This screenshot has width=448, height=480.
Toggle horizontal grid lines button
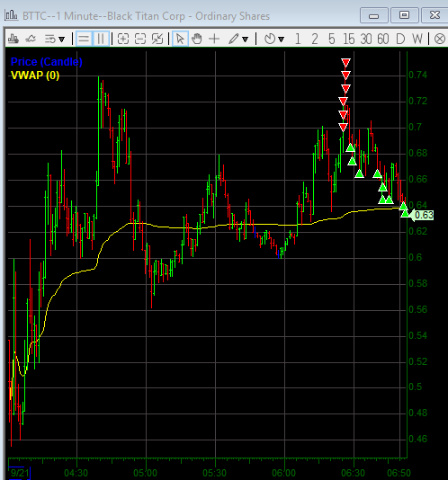click(x=84, y=39)
